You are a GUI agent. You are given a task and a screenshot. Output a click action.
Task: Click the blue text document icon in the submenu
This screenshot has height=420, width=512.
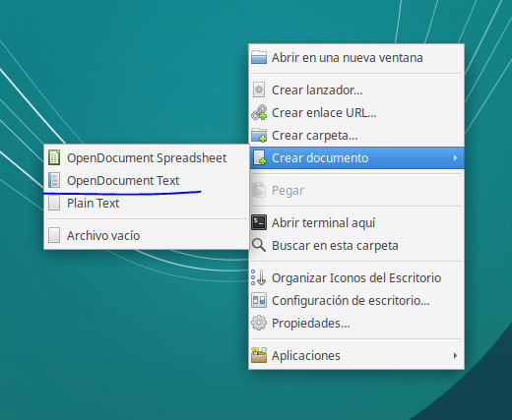coord(54,180)
